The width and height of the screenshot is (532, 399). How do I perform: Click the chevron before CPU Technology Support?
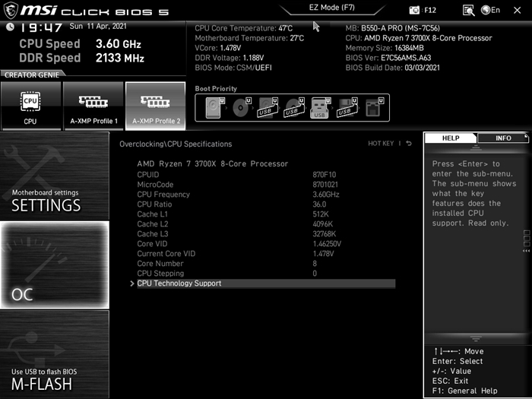click(132, 283)
